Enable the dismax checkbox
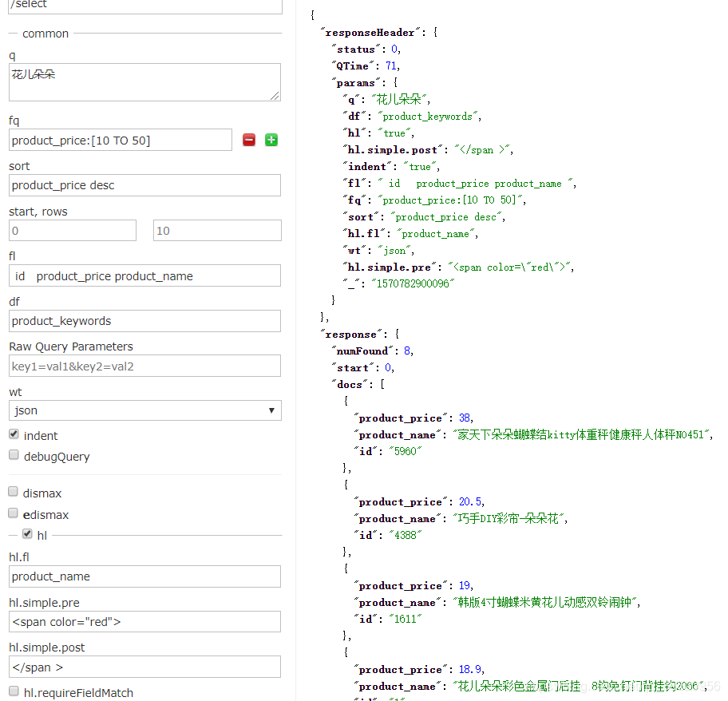The height and width of the screenshot is (701, 728). pyautogui.click(x=14, y=493)
